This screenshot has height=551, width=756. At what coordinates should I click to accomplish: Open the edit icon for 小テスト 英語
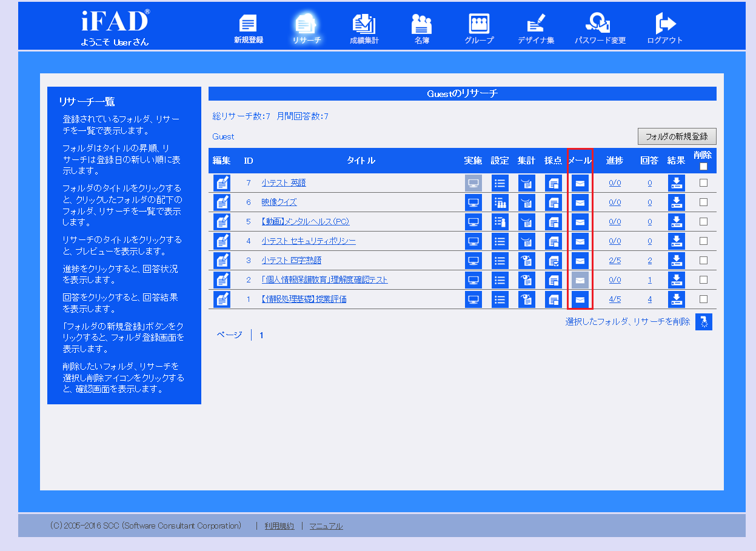tap(221, 182)
